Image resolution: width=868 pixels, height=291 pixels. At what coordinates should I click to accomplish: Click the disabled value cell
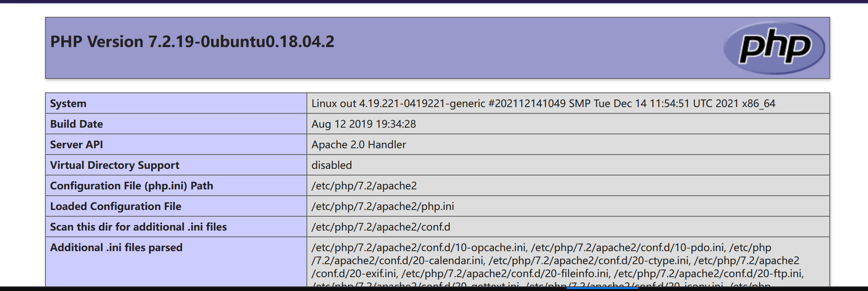tap(568, 165)
